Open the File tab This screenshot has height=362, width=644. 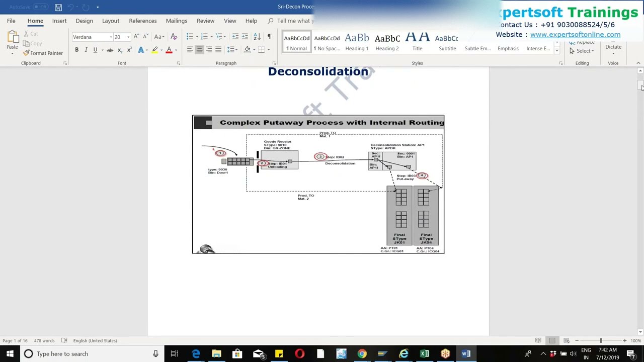point(11,21)
